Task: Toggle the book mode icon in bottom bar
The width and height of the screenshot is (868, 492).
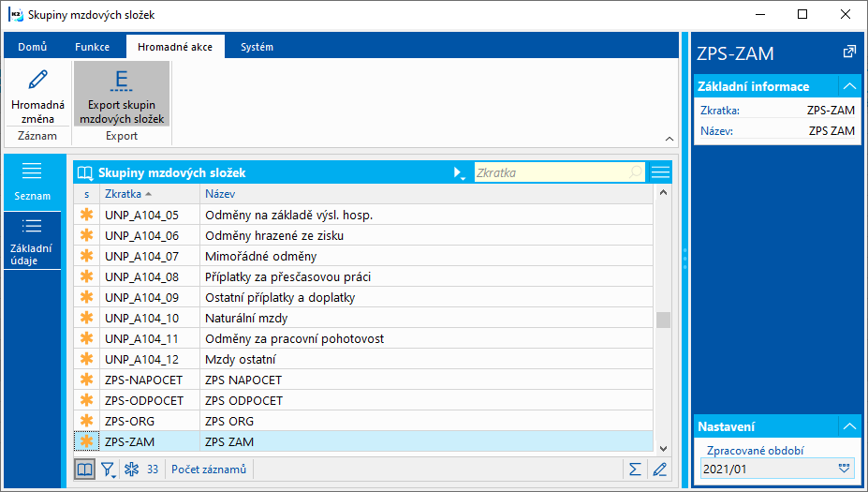Action: tap(84, 470)
